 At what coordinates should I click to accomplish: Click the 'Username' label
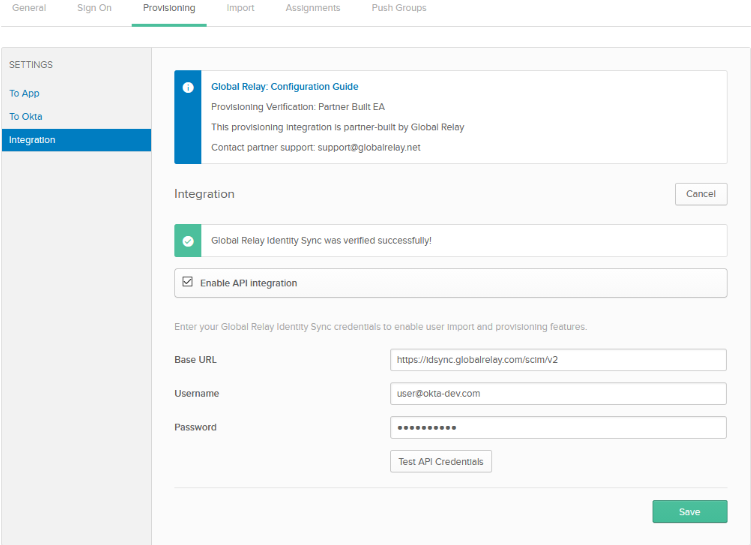197,393
